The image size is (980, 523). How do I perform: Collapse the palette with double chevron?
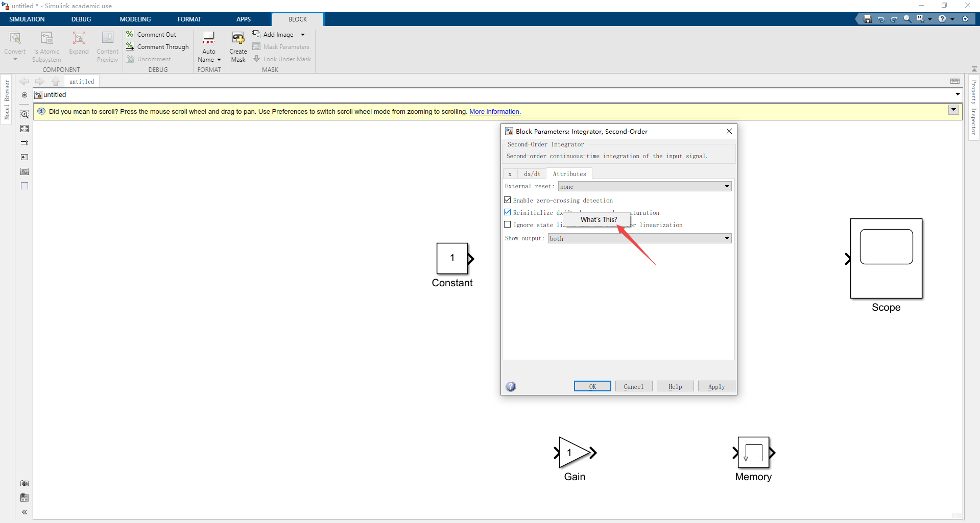(x=25, y=512)
